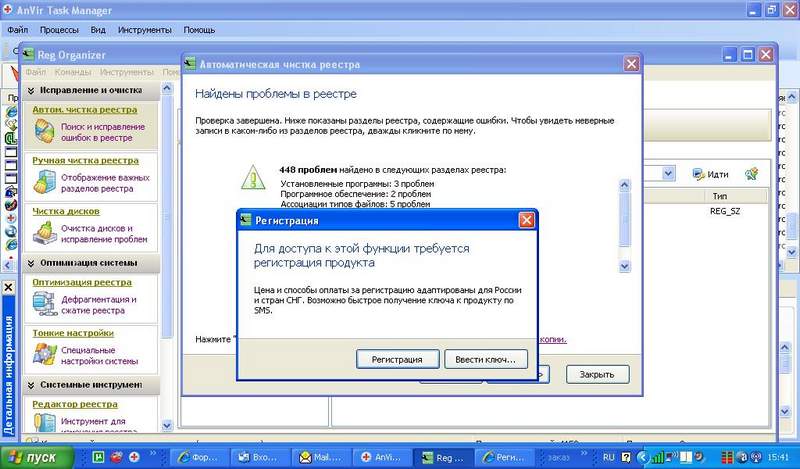This screenshot has height=469, width=800.
Task: Open Редактор реестра link
Action: [75, 404]
